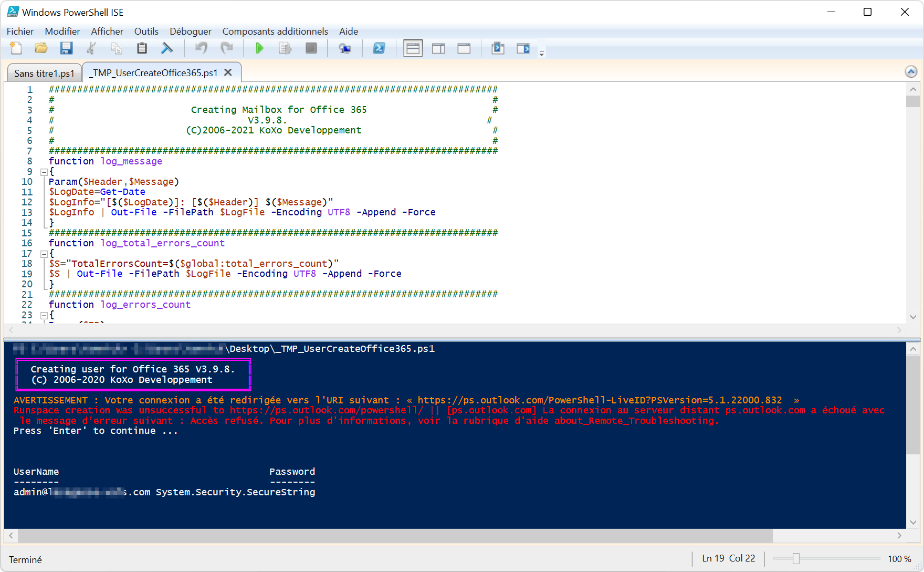Image resolution: width=924 pixels, height=572 pixels.
Task: Create a new script file
Action: 16,48
